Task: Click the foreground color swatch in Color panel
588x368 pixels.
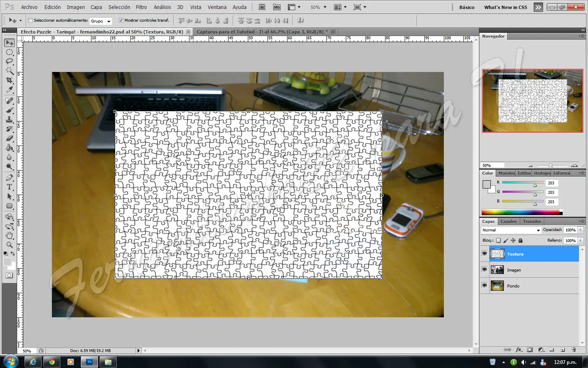Action: [486, 184]
